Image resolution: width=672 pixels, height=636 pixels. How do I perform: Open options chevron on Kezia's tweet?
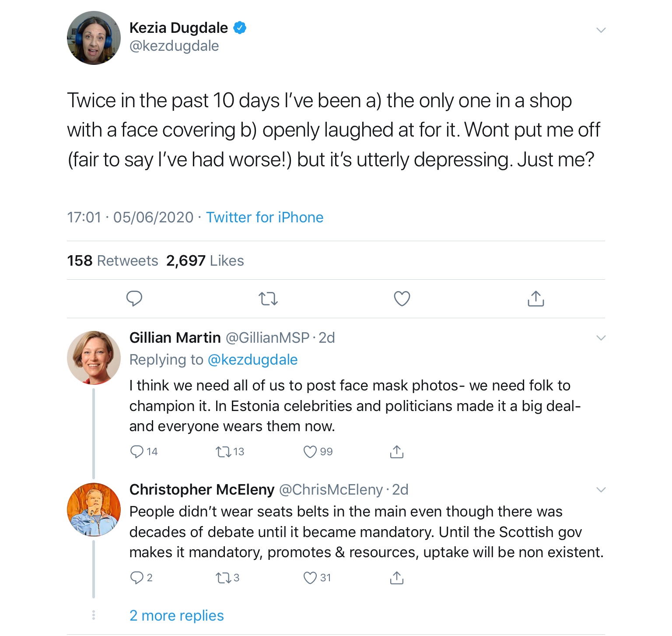[x=601, y=30]
